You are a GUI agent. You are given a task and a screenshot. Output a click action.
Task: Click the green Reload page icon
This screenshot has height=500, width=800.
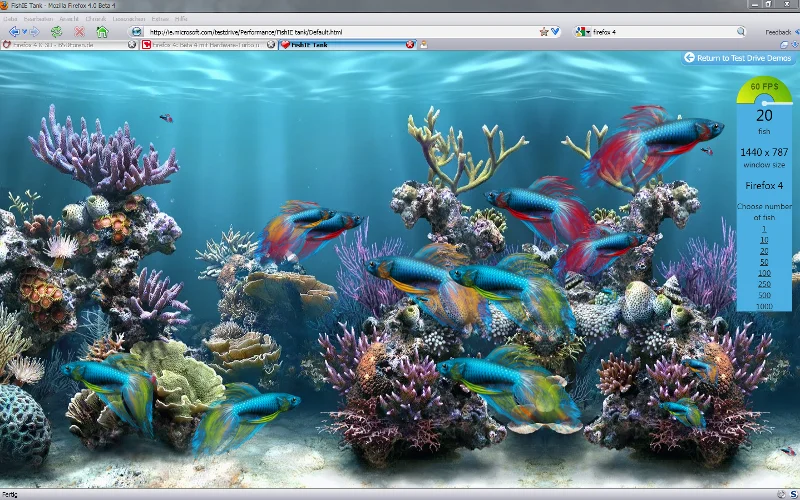[57, 32]
